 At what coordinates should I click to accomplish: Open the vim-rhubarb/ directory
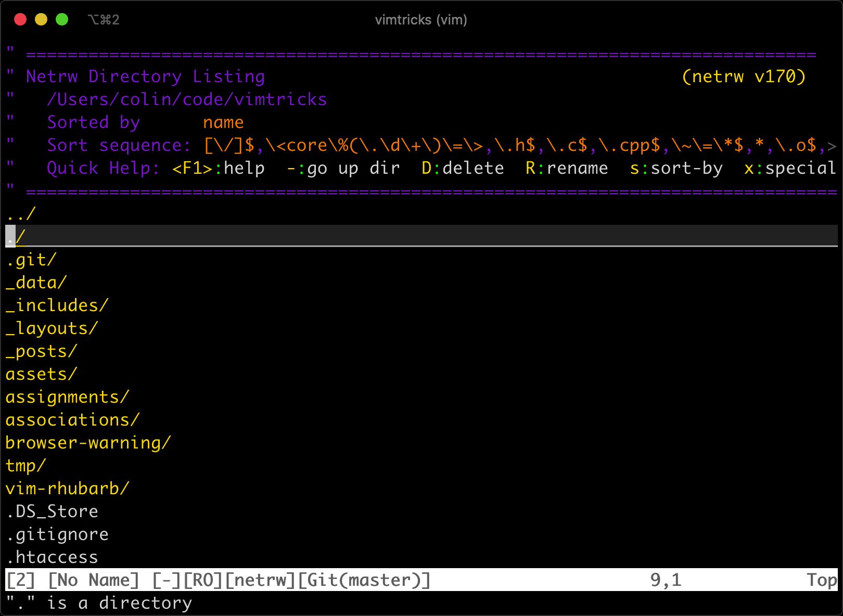point(67,489)
